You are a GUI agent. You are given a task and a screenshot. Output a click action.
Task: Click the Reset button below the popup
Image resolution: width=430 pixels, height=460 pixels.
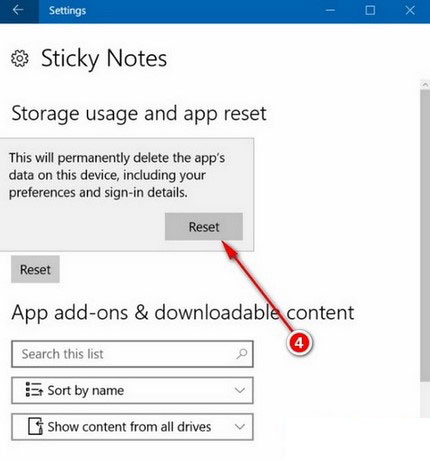(35, 269)
